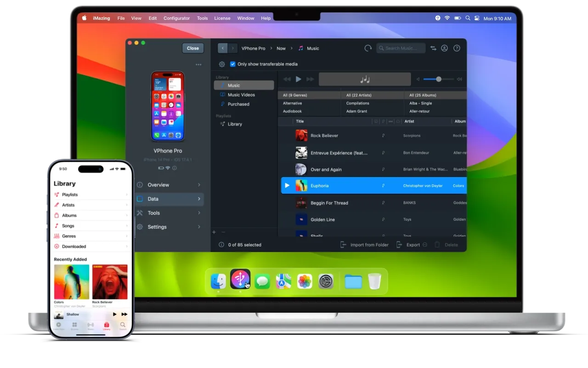Click the Wi-Fi icon in the menu bar

click(x=447, y=18)
